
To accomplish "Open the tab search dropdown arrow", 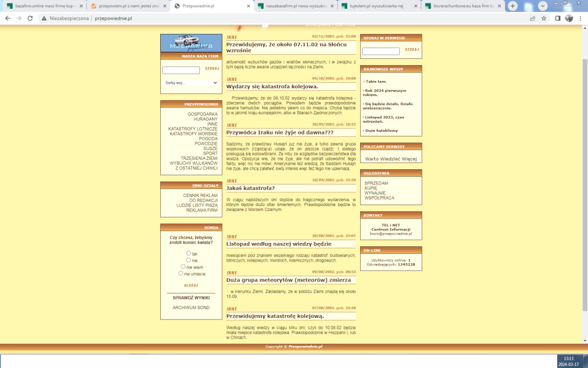I will click(x=543, y=6).
